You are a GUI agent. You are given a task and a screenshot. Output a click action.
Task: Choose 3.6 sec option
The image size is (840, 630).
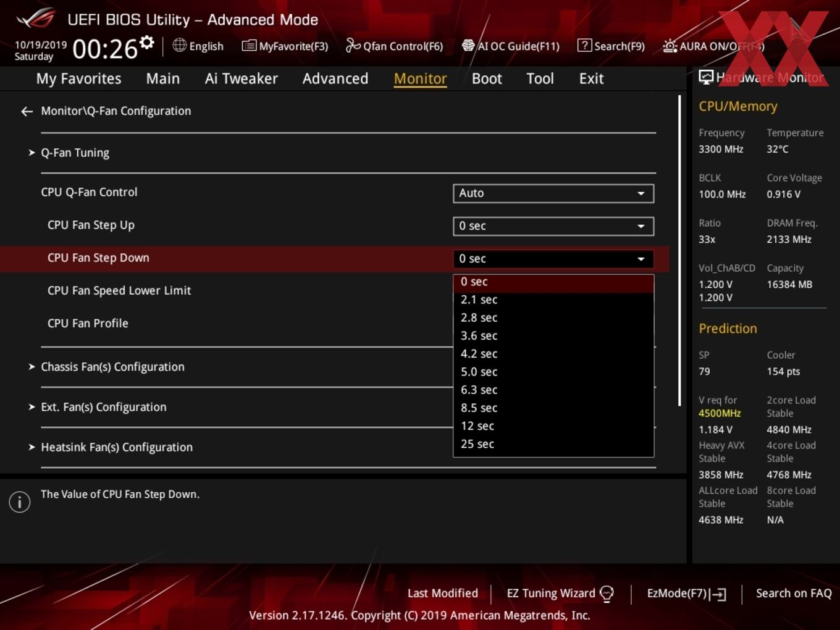(553, 336)
